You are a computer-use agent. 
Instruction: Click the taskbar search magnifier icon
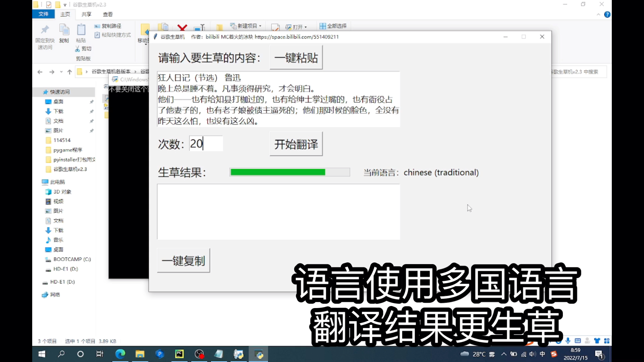[61, 354]
